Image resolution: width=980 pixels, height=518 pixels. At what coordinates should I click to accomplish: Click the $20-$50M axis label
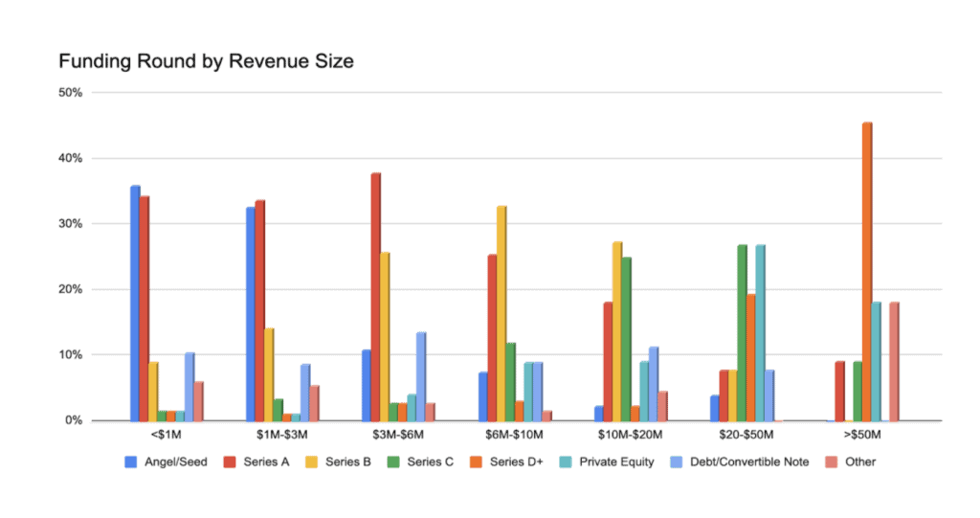coord(746,434)
